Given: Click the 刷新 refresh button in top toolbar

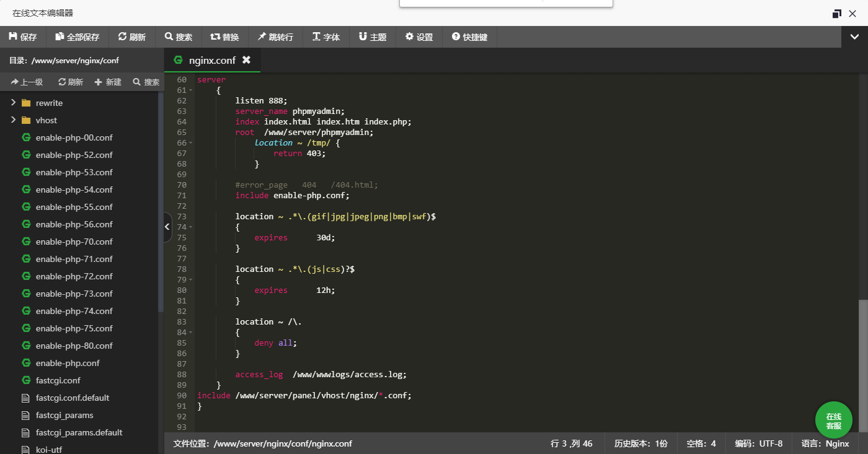Looking at the screenshot, I should click(132, 37).
